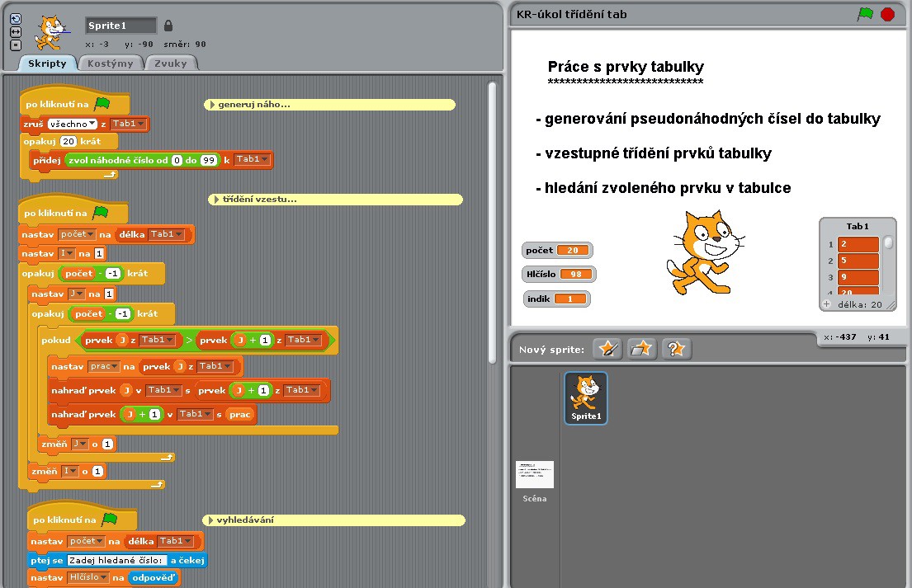This screenshot has width=912, height=588.
Task: Open the Zvuky tab
Action: tap(170, 64)
